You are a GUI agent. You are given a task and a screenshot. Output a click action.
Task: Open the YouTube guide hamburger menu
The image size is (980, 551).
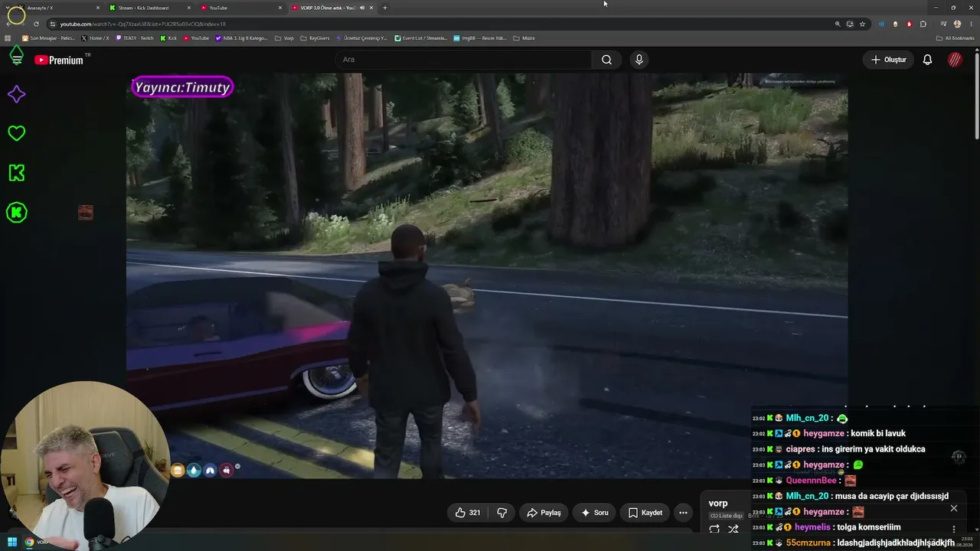(x=17, y=60)
